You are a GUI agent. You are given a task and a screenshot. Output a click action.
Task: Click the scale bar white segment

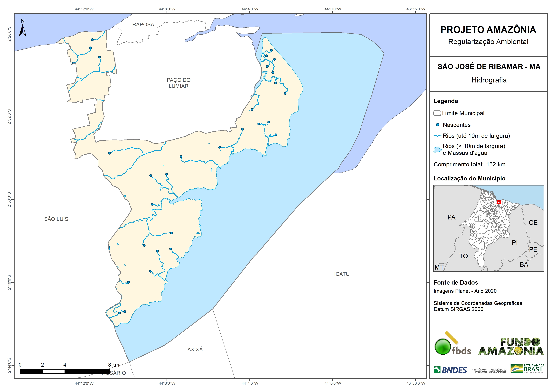[54, 371]
